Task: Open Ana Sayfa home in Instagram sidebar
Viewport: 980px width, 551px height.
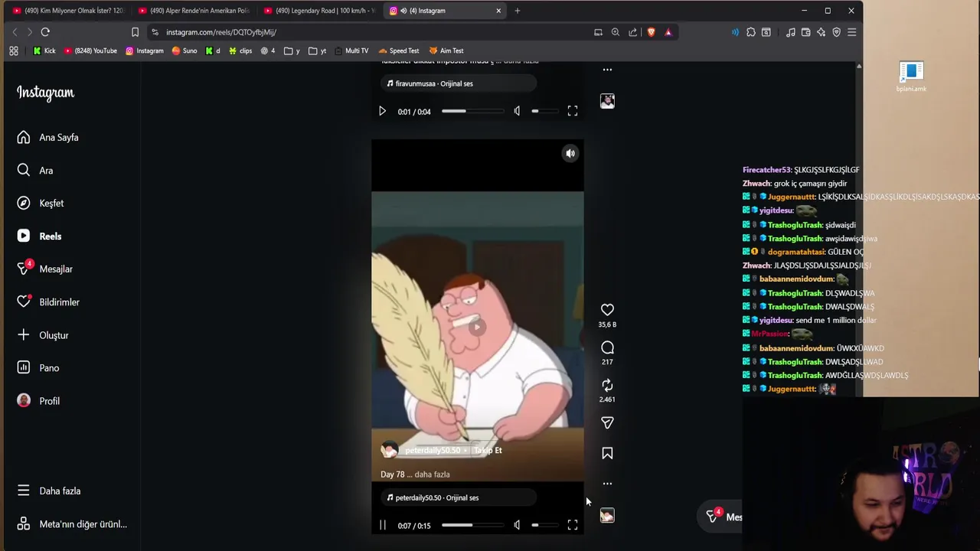Action: pyautogui.click(x=48, y=138)
